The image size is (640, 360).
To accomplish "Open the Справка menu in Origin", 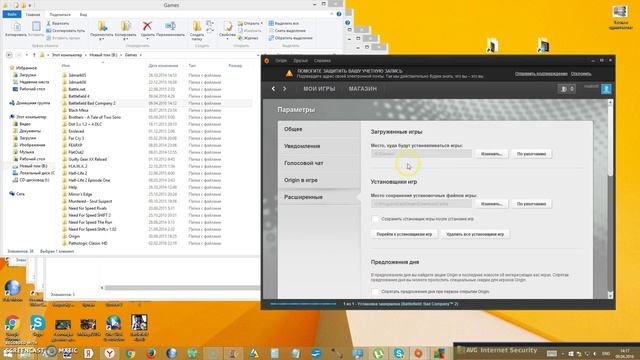I will coord(322,60).
